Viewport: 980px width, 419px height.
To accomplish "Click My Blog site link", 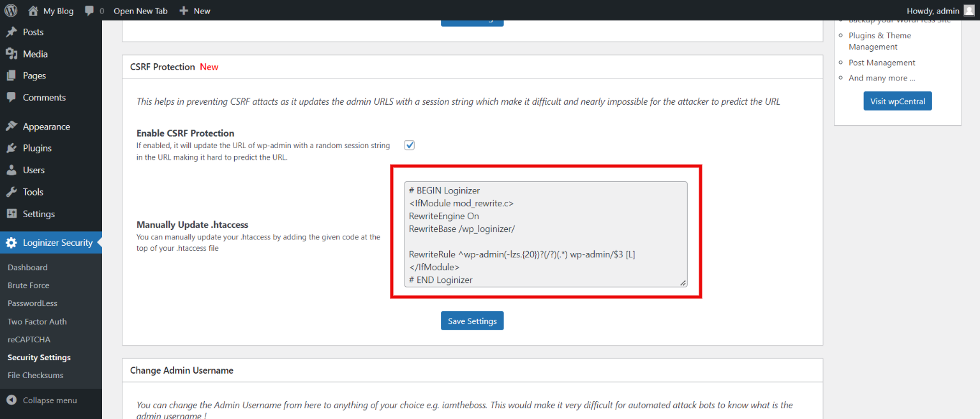I will (x=58, y=11).
